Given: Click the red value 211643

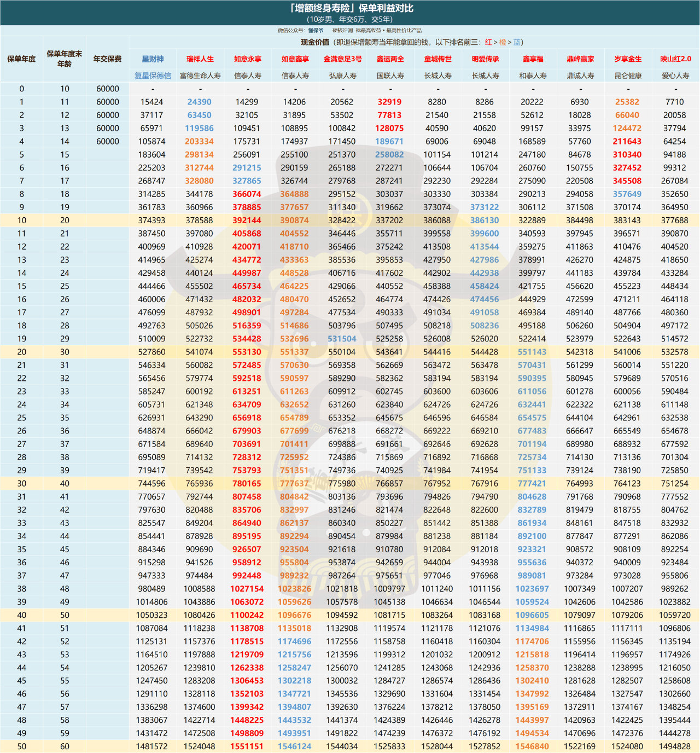Looking at the screenshot, I should coord(627,141).
